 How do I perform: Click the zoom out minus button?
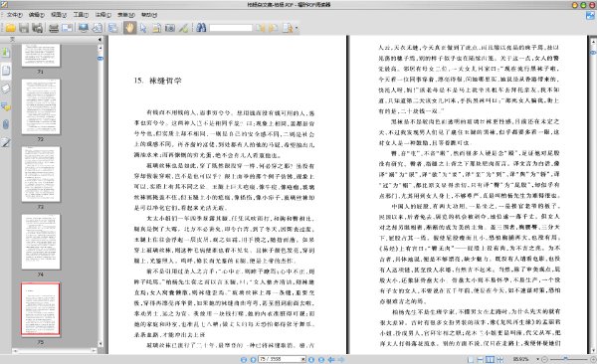click(x=544, y=359)
